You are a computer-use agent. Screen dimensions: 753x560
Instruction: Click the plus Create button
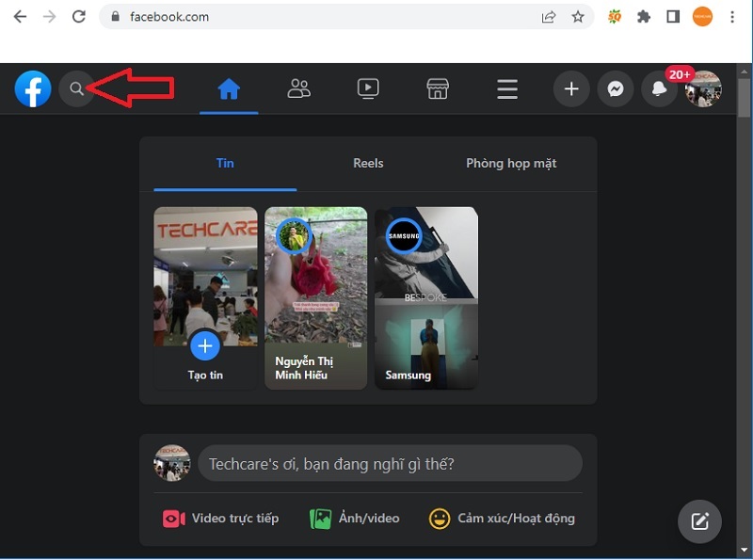click(x=570, y=89)
